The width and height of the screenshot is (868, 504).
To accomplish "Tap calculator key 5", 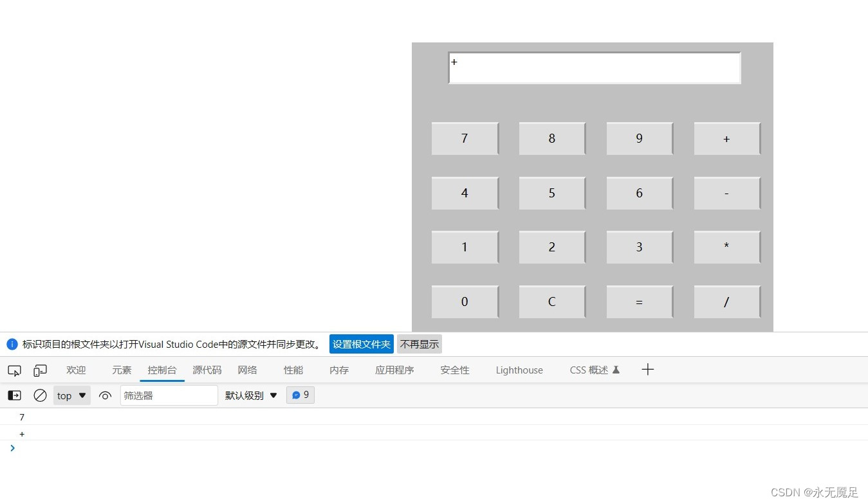I will point(553,194).
